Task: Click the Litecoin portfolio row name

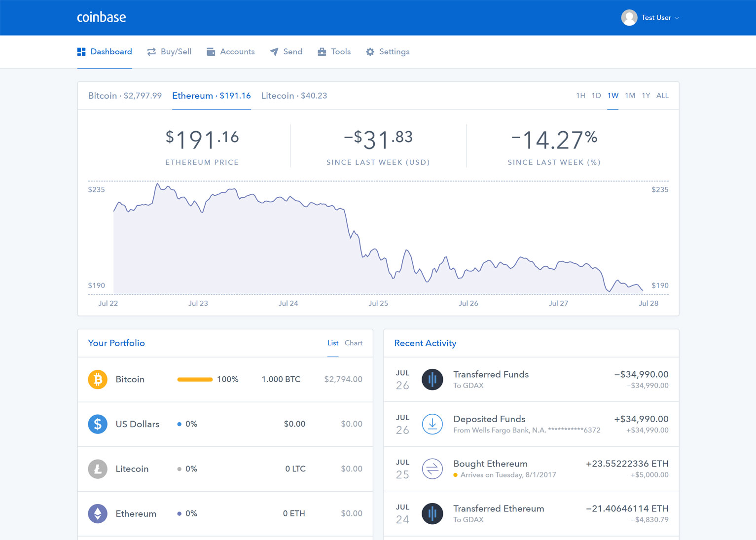Action: pos(132,469)
